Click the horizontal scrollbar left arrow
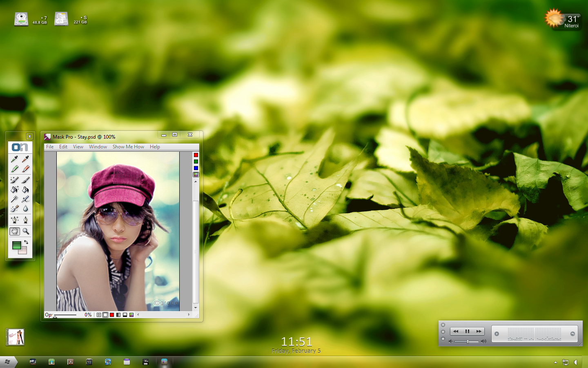 [x=138, y=315]
